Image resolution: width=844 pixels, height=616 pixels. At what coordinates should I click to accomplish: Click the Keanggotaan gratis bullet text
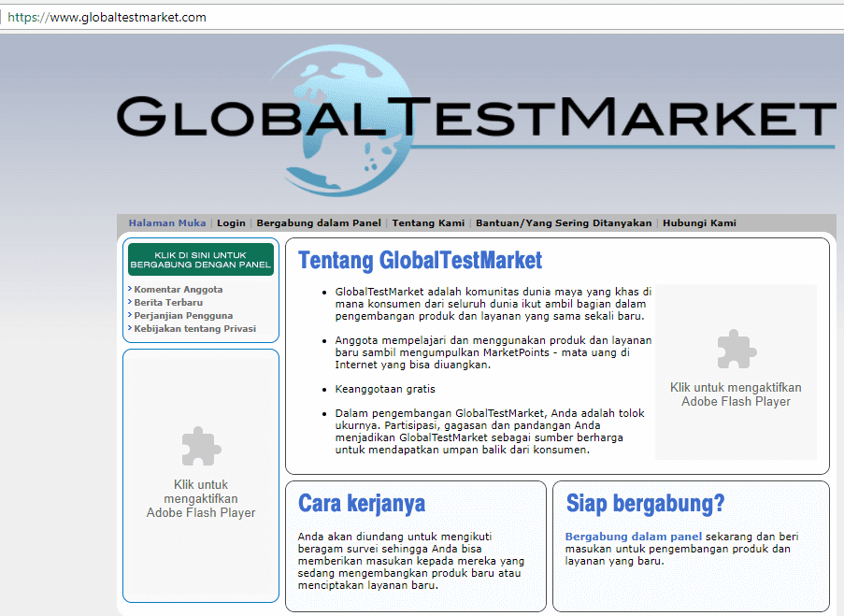(385, 389)
